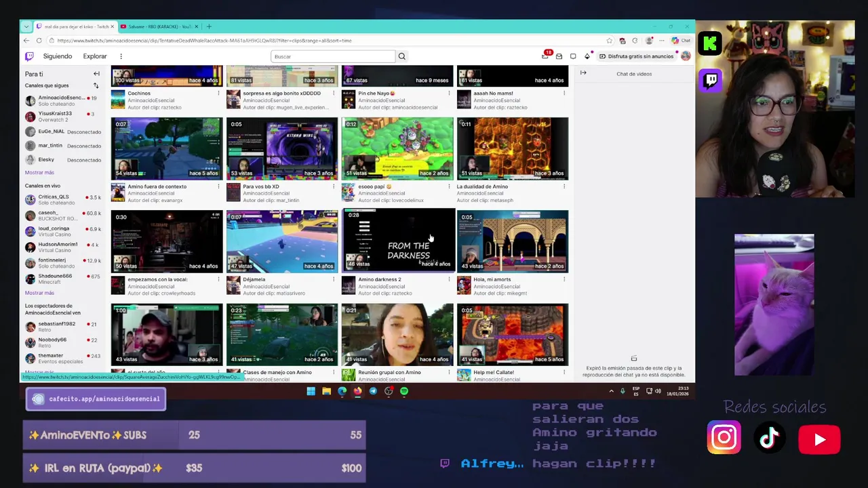This screenshot has width=868, height=488.
Task: Bookmark this page with the star icon
Action: 609,41
